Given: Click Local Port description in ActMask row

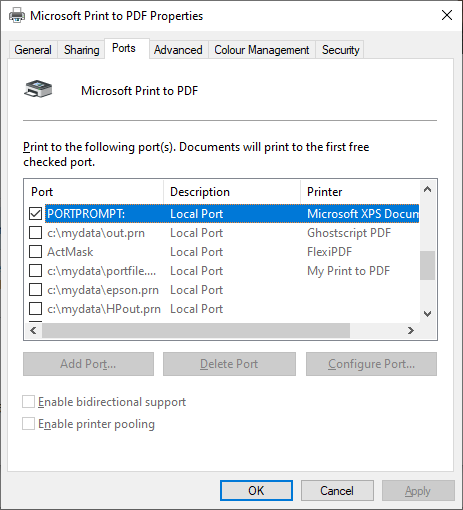Looking at the screenshot, I should click(x=196, y=252).
